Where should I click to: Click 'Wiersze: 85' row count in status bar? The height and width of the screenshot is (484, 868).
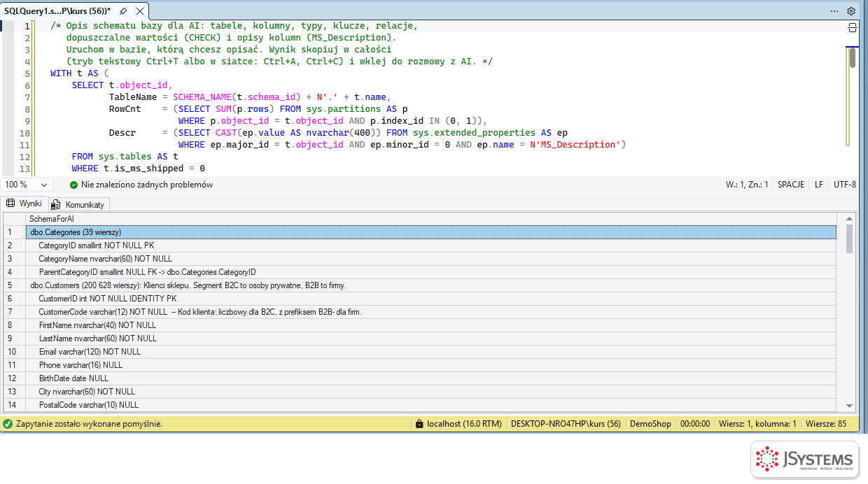(x=826, y=424)
